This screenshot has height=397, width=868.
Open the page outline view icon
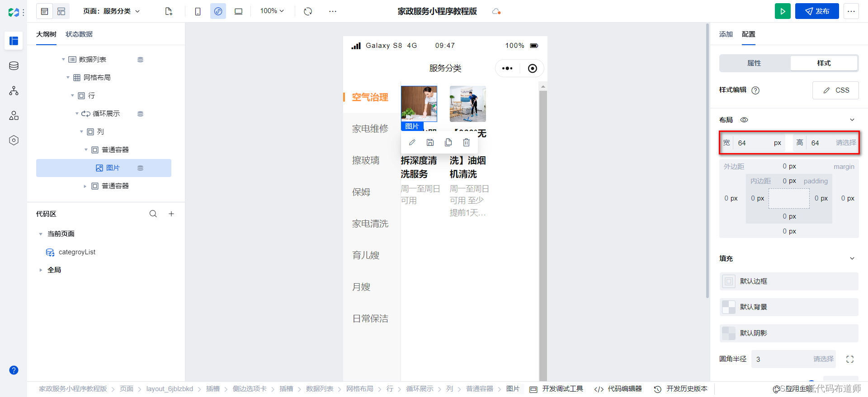(44, 11)
